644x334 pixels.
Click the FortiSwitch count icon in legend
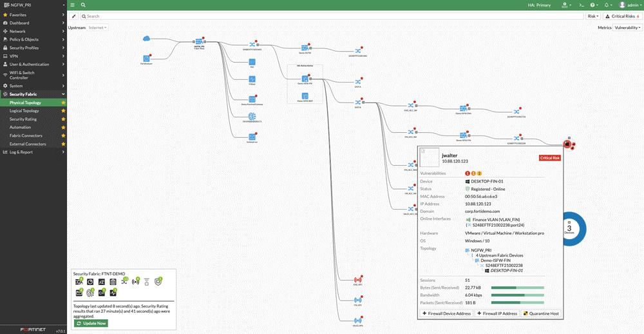(x=124, y=282)
